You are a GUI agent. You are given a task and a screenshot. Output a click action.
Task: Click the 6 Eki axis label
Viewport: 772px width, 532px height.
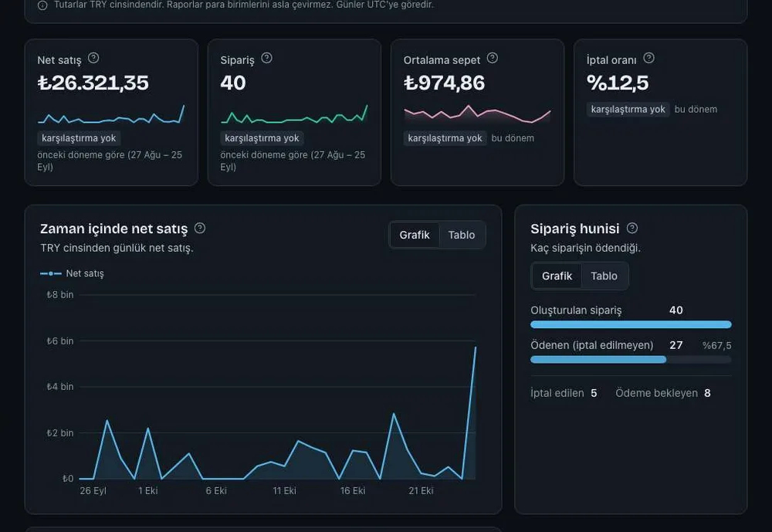pos(216,490)
